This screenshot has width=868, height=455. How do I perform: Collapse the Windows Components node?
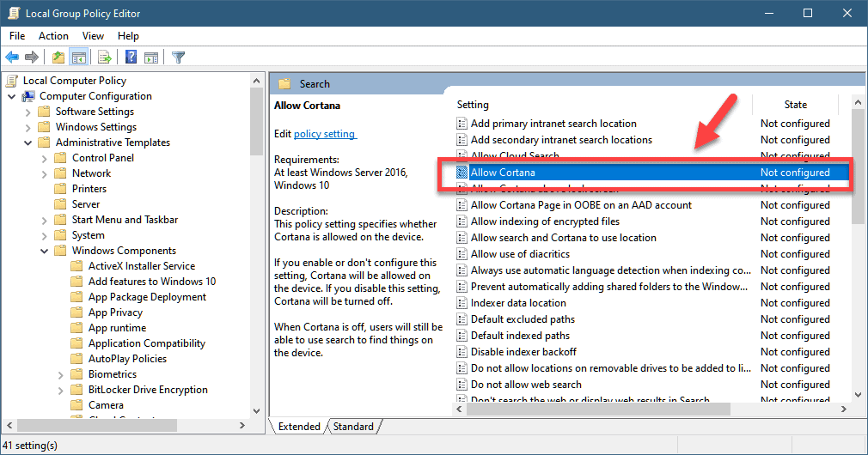(x=45, y=251)
